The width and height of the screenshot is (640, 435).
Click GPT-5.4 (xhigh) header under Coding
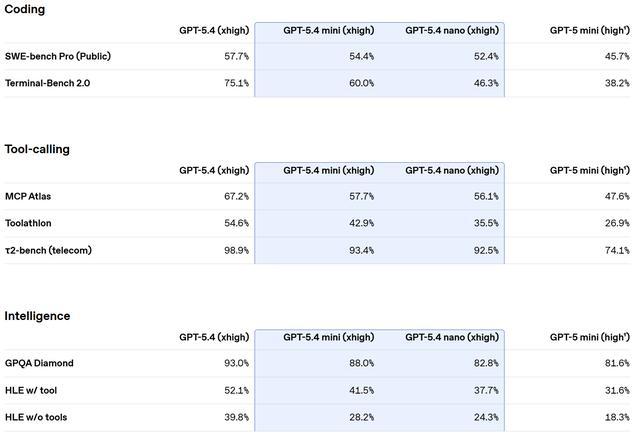pos(214,31)
